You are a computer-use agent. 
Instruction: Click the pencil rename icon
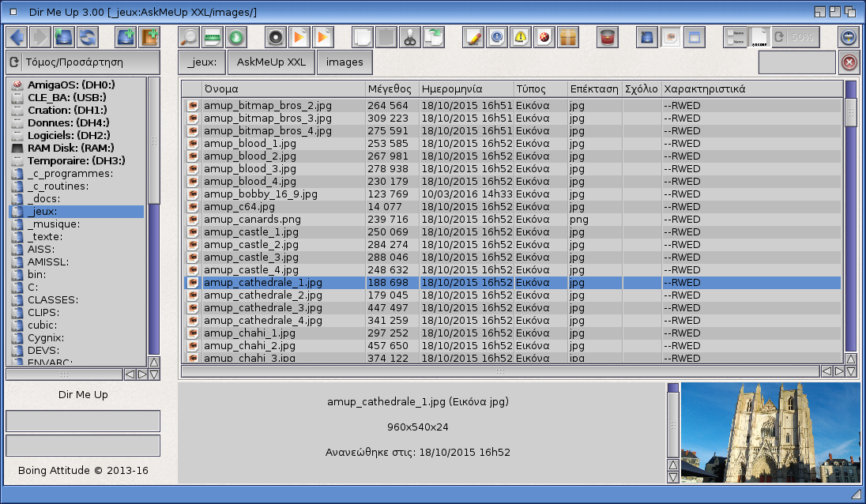point(473,37)
